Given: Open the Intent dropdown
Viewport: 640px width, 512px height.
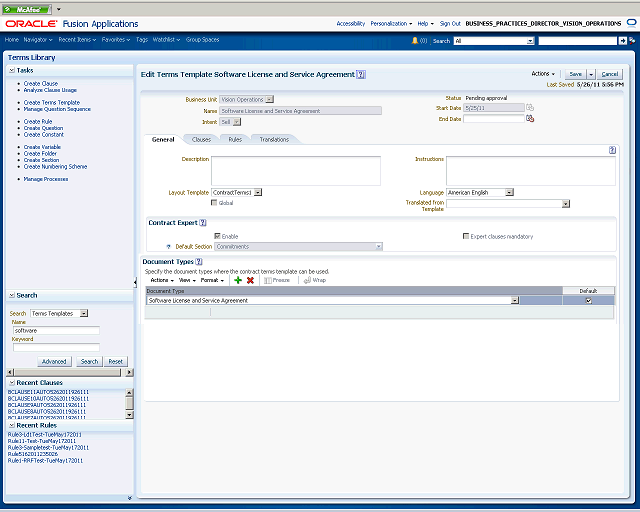Looking at the screenshot, I should 237,122.
